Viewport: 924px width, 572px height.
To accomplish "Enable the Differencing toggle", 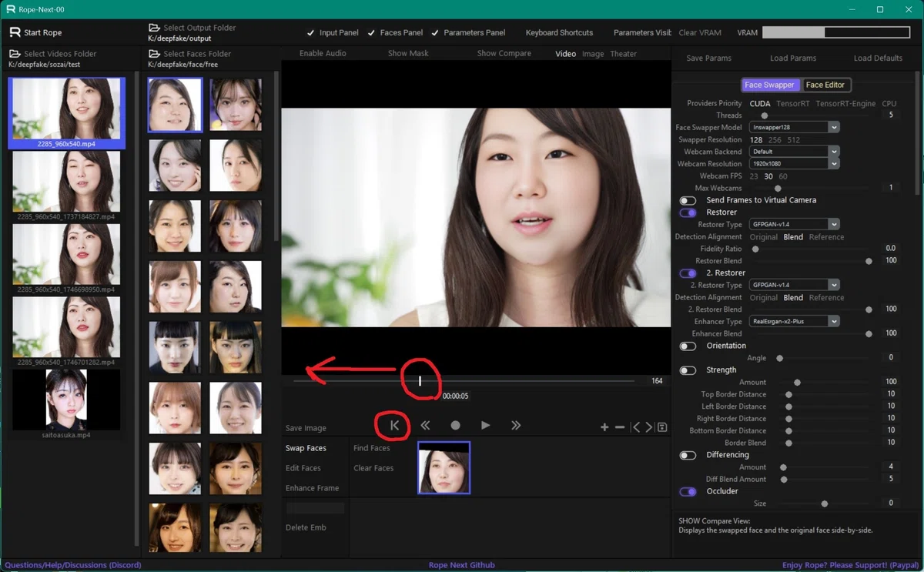I will point(688,455).
